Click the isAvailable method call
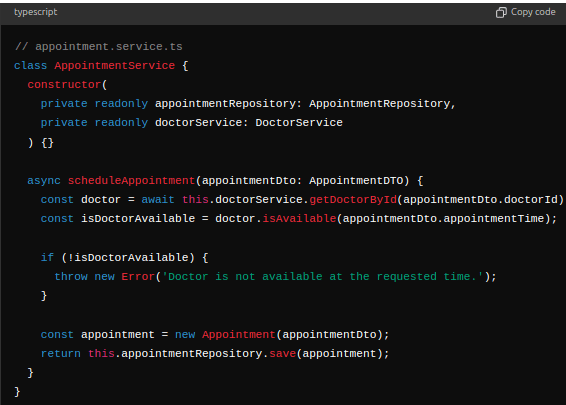The height and width of the screenshot is (405, 566). (x=299, y=219)
